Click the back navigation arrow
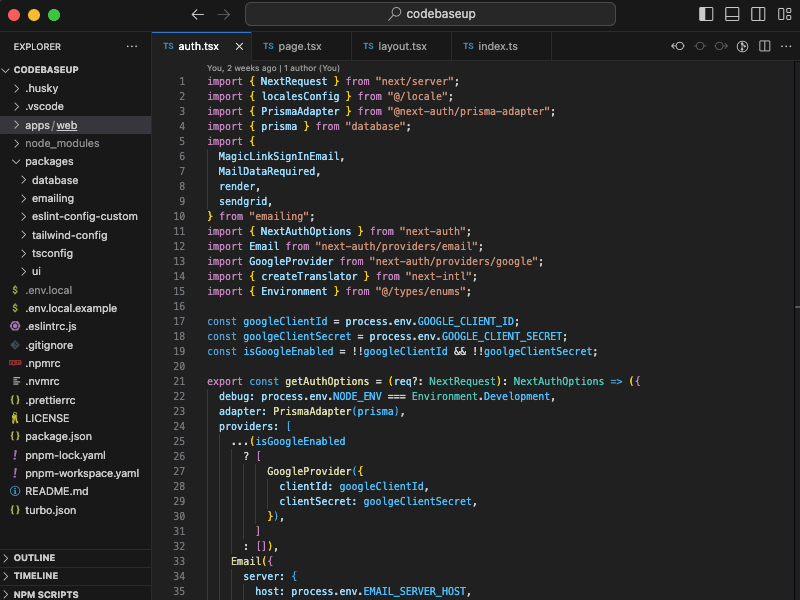 [x=197, y=14]
